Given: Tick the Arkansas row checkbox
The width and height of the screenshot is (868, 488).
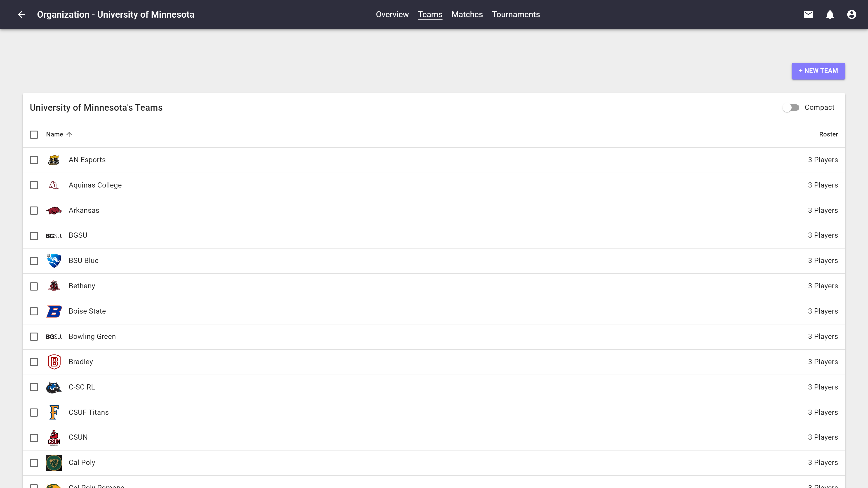Looking at the screenshot, I should click(34, 211).
